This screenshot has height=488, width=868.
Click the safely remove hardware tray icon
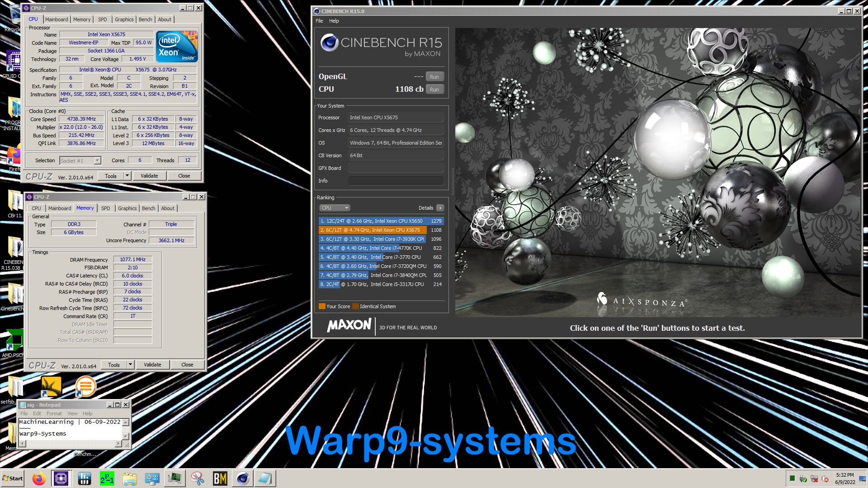pyautogui.click(x=803, y=479)
